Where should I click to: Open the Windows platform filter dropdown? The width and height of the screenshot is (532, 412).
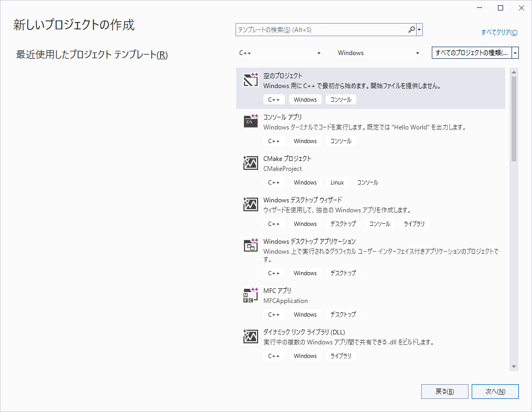379,53
